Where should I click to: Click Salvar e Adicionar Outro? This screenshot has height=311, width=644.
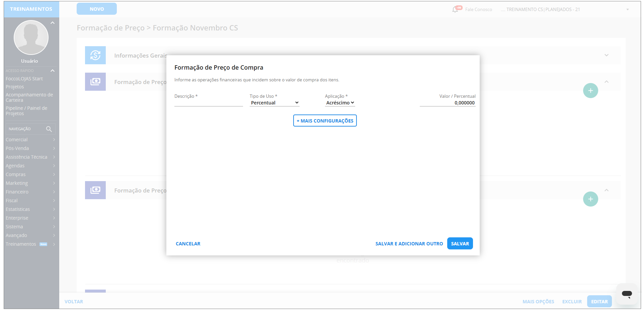click(x=409, y=244)
